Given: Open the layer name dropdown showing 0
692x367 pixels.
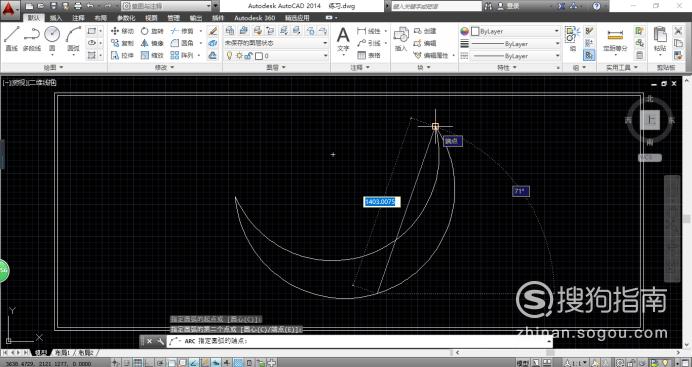Looking at the screenshot, I should click(292, 56).
